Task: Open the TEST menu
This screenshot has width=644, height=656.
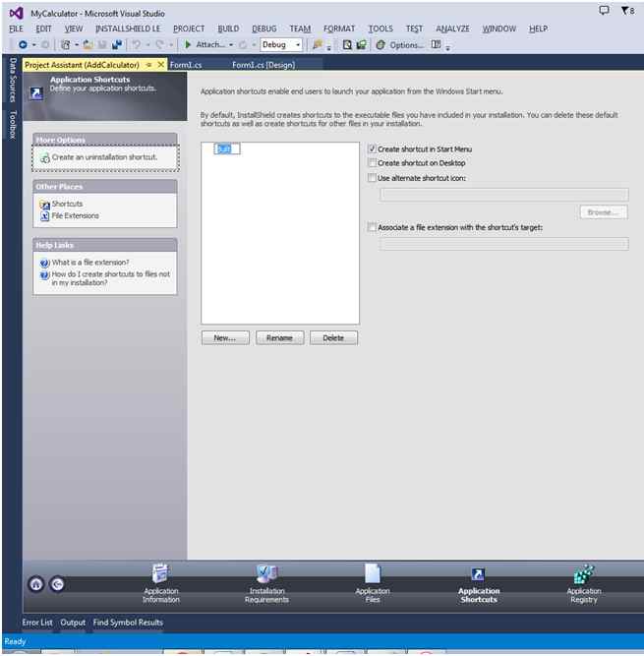Action: pyautogui.click(x=414, y=29)
